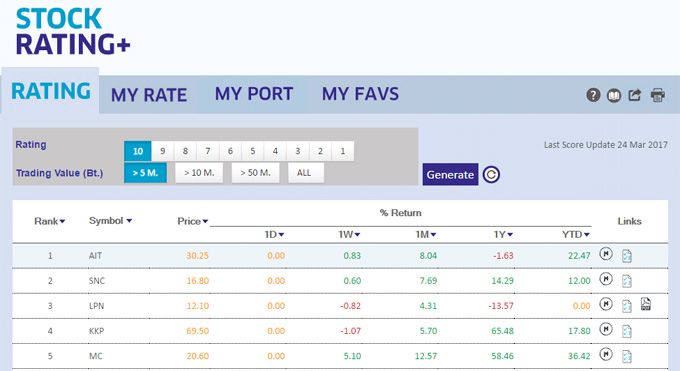
Task: Click the Generate button
Action: [x=450, y=174]
